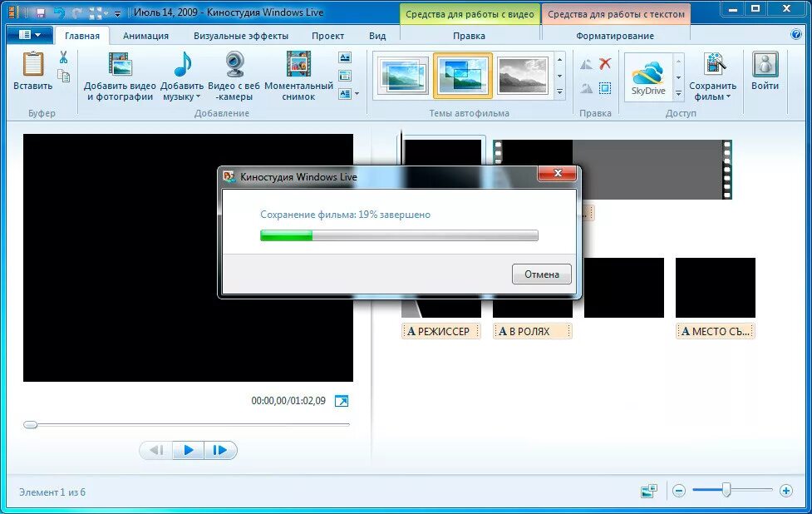Click the green saving progress bar
The image size is (812, 514).
[399, 235]
